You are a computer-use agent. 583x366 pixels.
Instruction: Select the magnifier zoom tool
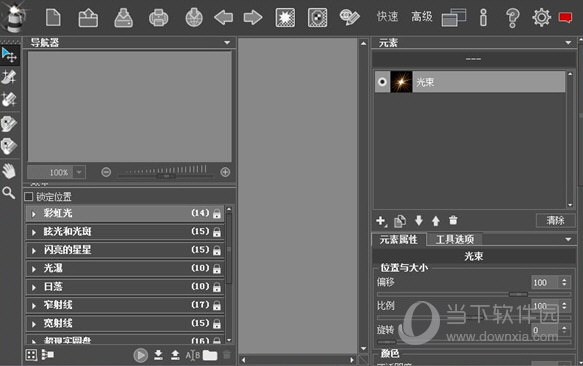click(9, 193)
